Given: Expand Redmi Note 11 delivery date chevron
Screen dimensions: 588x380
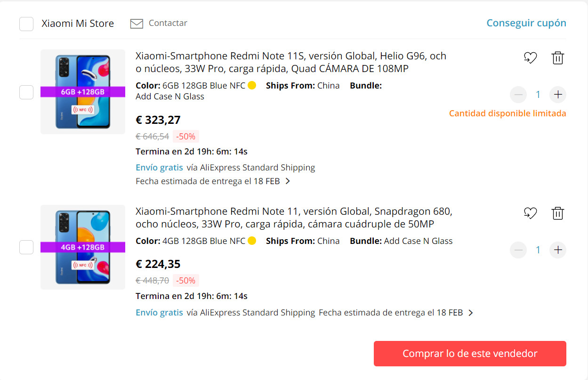Looking at the screenshot, I should click(x=471, y=313).
